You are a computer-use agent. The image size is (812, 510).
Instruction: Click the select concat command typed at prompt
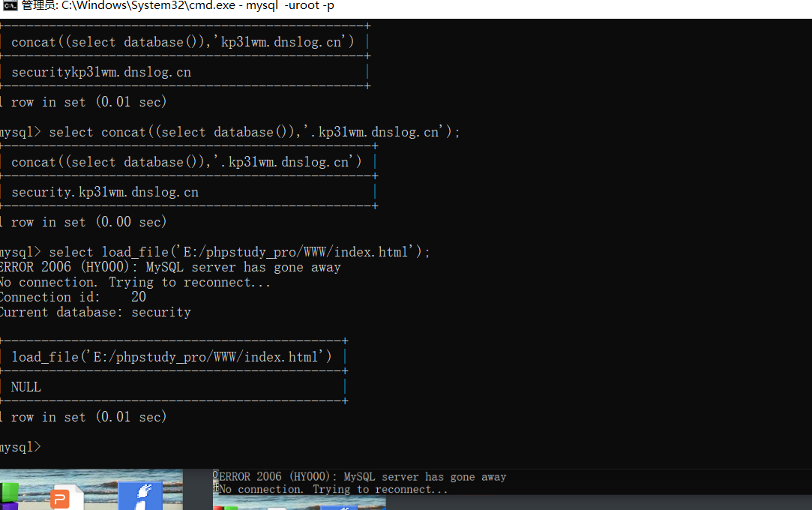pos(255,132)
